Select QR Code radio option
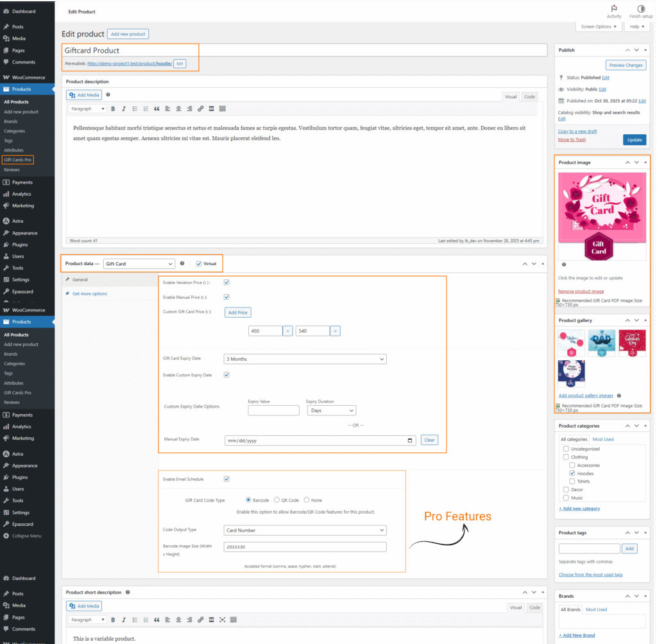Image resolution: width=657 pixels, height=644 pixels. coord(277,500)
